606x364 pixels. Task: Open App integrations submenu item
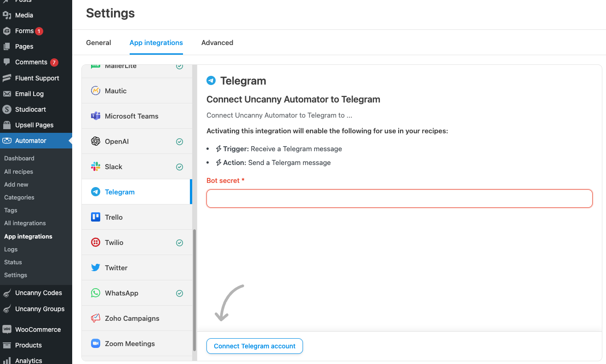[x=28, y=236]
